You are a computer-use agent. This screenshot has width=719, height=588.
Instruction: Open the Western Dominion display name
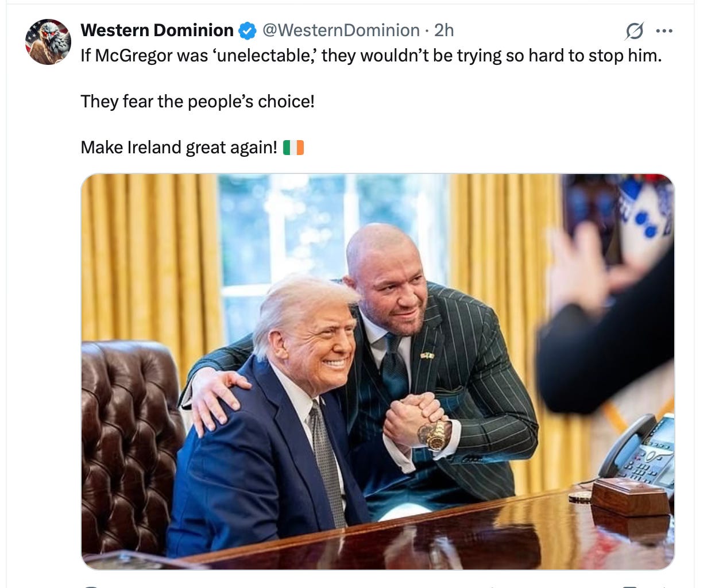(157, 30)
